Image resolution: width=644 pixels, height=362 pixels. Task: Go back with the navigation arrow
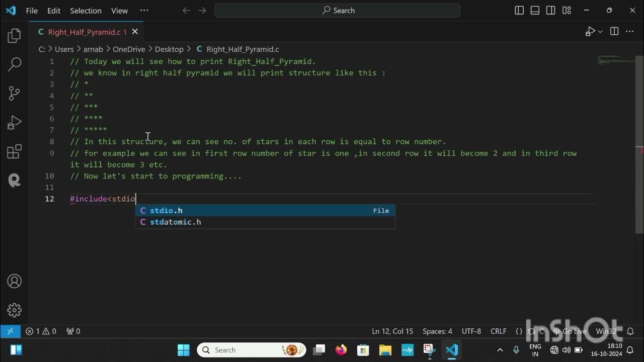[x=186, y=10]
